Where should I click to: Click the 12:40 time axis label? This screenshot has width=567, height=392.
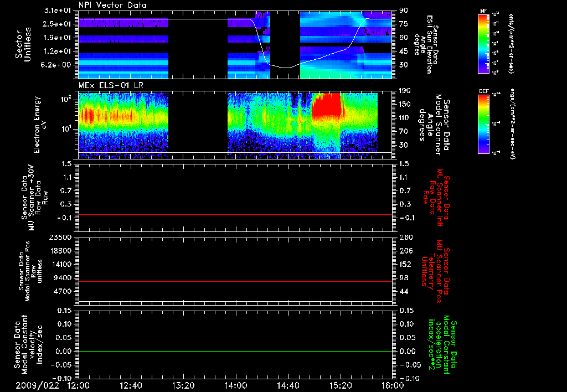coord(131,385)
